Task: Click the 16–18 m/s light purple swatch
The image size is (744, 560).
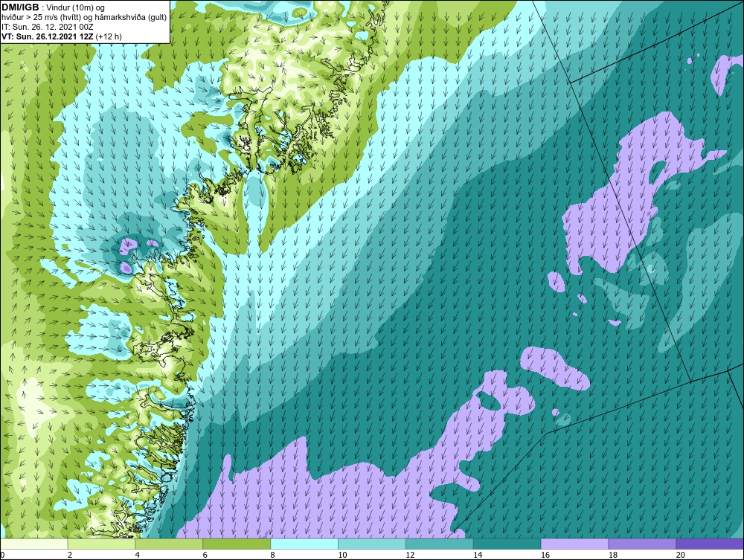Action: pos(574,544)
